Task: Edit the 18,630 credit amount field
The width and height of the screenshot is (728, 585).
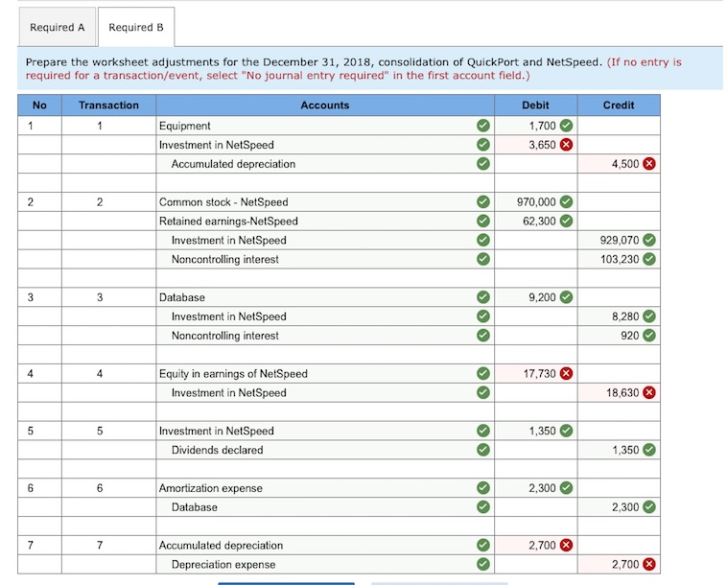Action: click(x=619, y=393)
